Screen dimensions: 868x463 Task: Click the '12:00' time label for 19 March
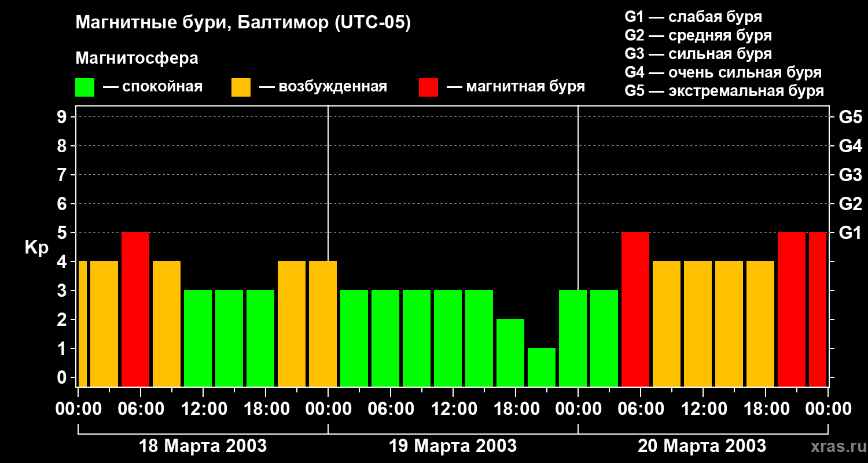(453, 409)
